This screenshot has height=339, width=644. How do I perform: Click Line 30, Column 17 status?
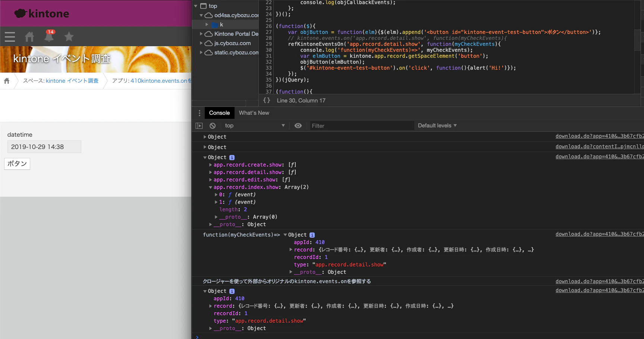[301, 101]
